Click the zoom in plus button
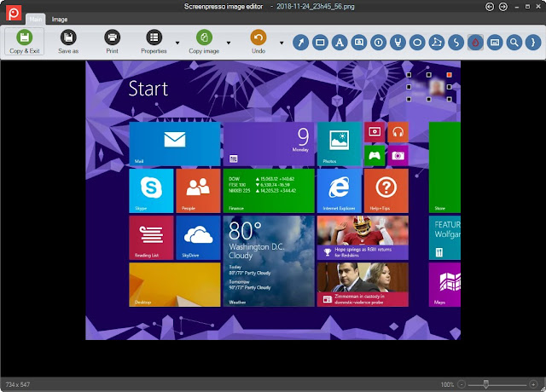This screenshot has height=392, width=546. [x=533, y=384]
